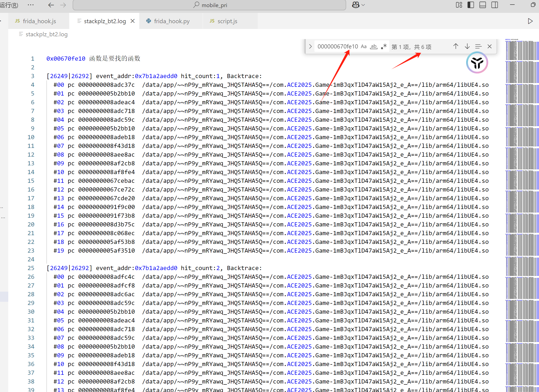
Task: Click the run play icon
Action: click(x=530, y=21)
